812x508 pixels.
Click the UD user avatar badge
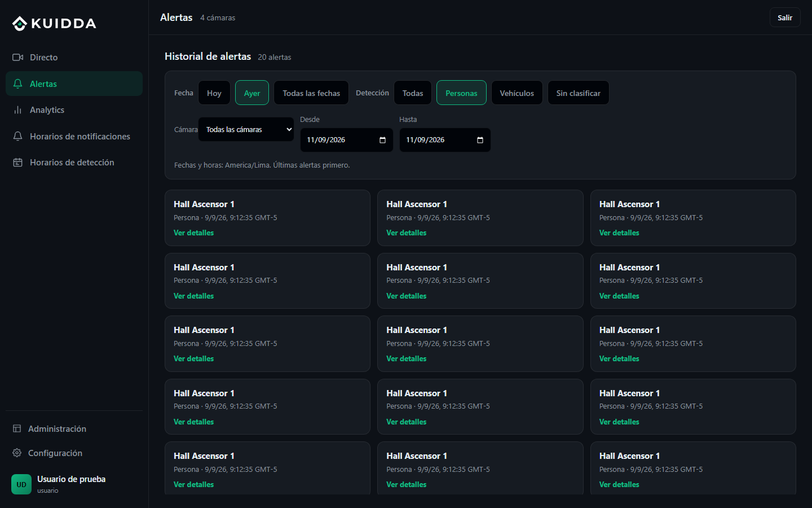[21, 484]
